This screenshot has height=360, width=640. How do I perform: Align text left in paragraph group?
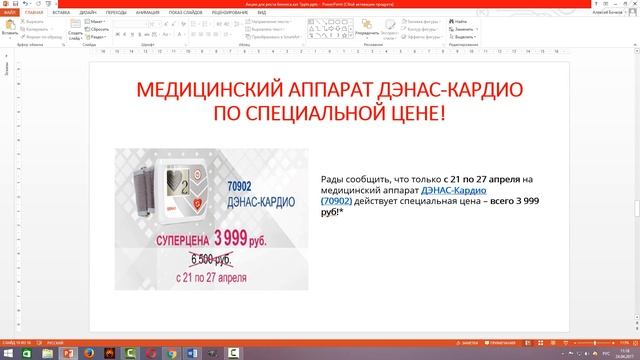(193, 35)
